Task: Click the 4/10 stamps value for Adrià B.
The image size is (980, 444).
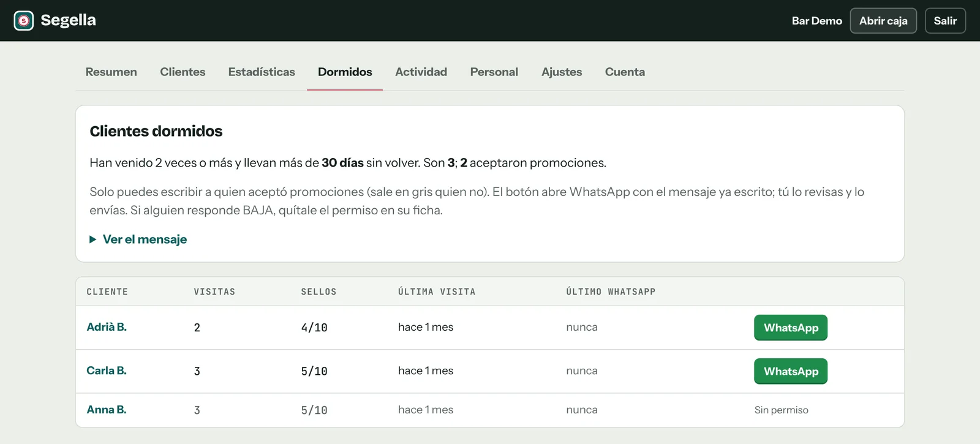Action: [314, 328]
